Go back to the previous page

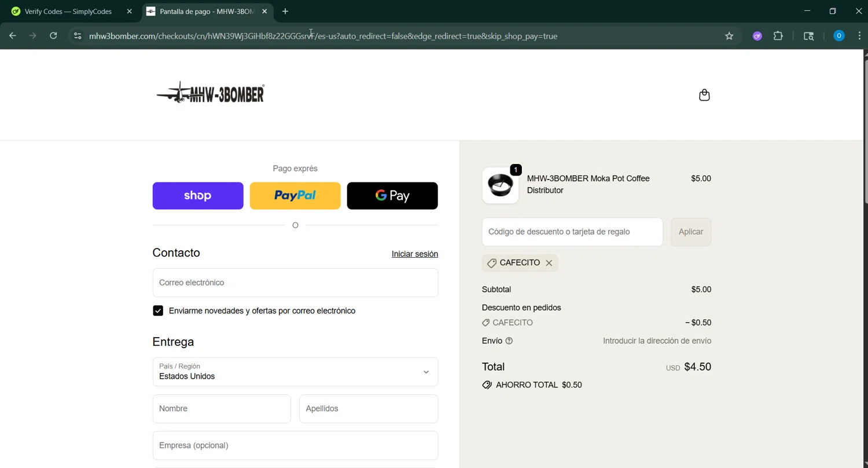[x=13, y=36]
